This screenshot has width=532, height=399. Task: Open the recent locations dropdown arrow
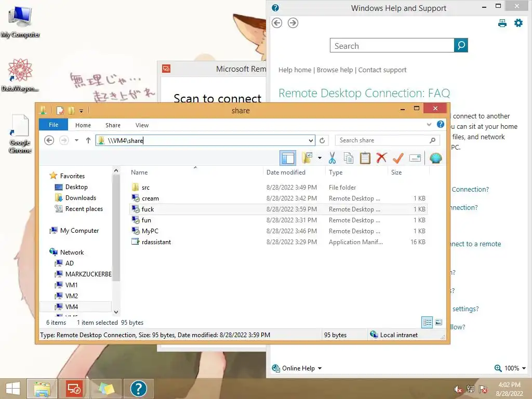77,140
